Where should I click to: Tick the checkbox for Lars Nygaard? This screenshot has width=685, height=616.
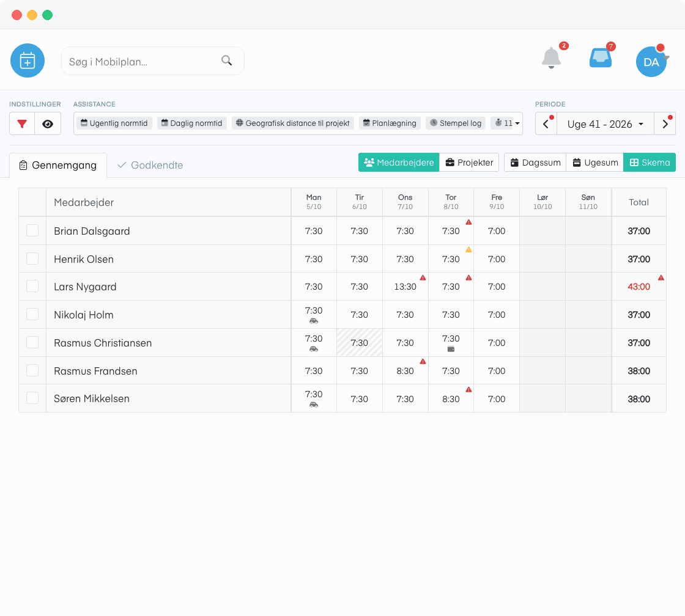32,287
